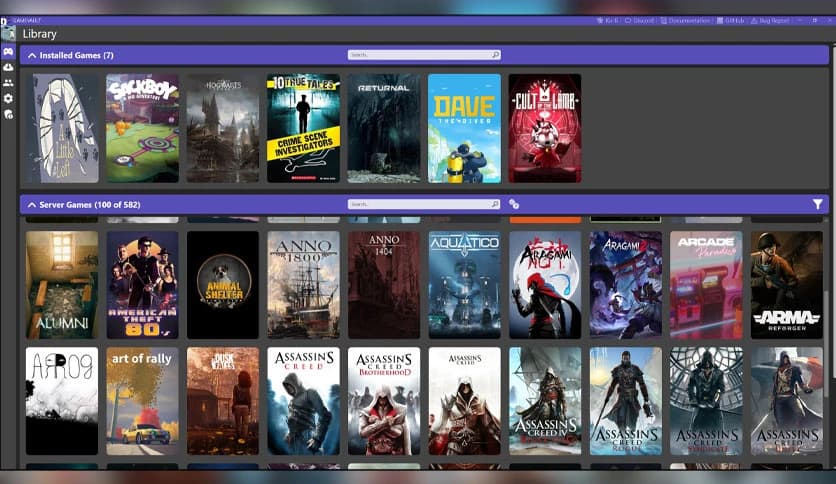Open the Documentation link in title bar
This screenshot has height=484, width=836.
point(685,20)
